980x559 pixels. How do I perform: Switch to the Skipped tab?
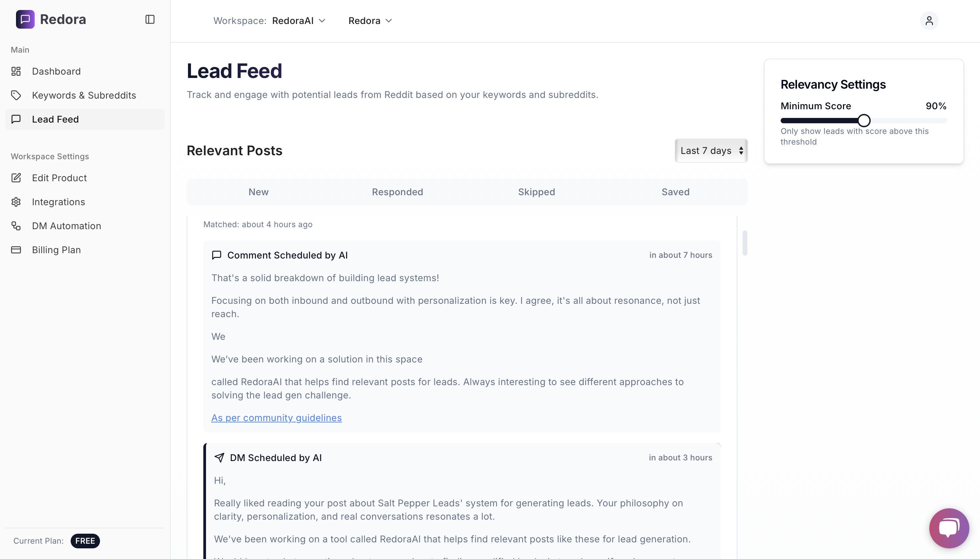click(536, 192)
